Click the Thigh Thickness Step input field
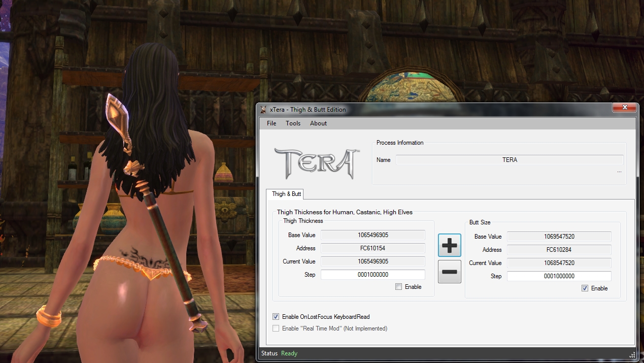The height and width of the screenshot is (363, 644). pos(372,275)
